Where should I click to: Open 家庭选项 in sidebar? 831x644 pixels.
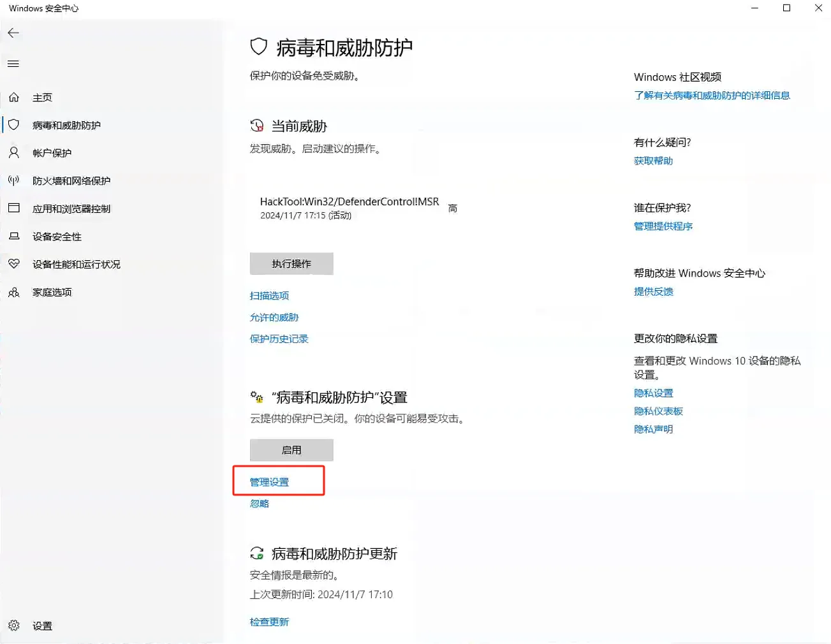click(52, 292)
